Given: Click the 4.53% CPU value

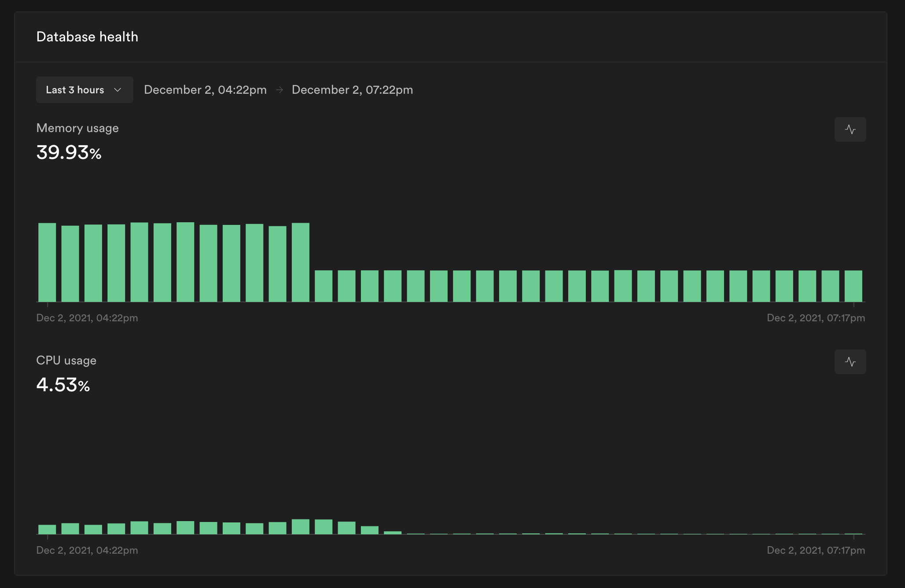Looking at the screenshot, I should [63, 385].
